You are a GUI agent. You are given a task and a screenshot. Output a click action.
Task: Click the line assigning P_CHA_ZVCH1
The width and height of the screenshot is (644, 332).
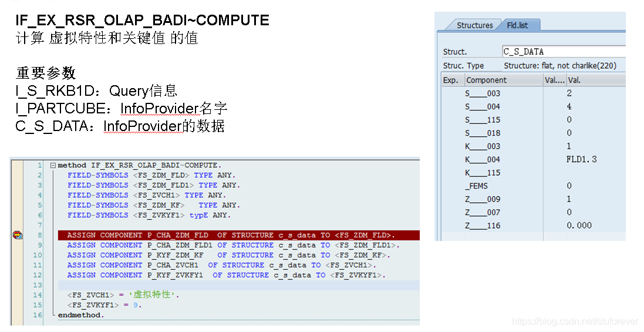(x=222, y=265)
